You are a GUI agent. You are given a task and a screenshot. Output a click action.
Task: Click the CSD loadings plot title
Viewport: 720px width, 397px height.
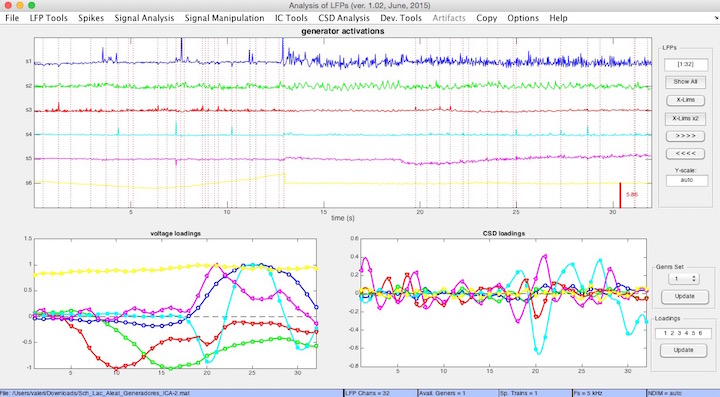pyautogui.click(x=504, y=233)
